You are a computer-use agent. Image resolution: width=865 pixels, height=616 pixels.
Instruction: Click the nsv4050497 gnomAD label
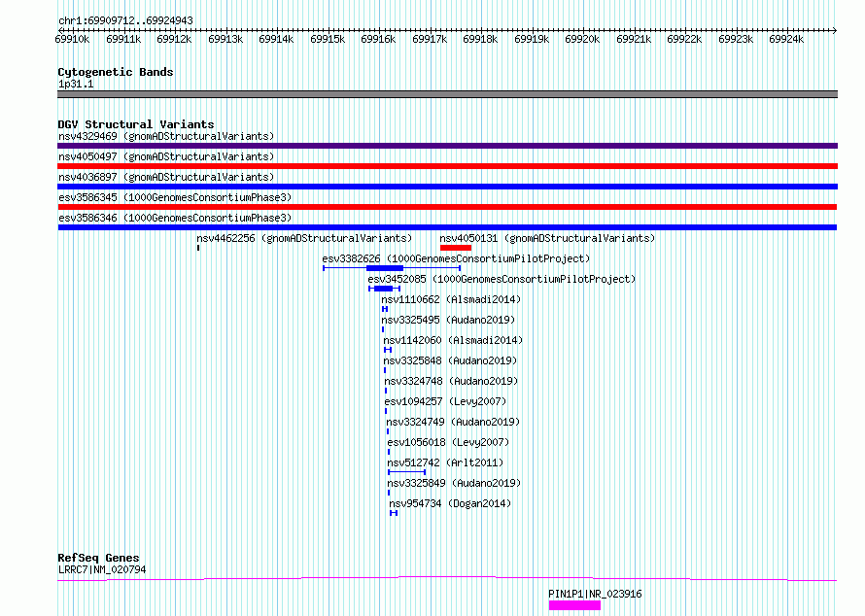tap(166, 156)
